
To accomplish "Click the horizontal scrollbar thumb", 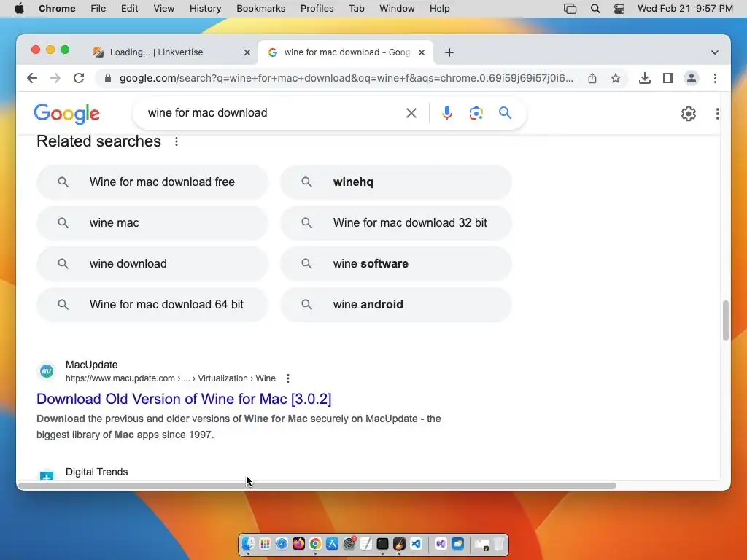I will tap(317, 485).
